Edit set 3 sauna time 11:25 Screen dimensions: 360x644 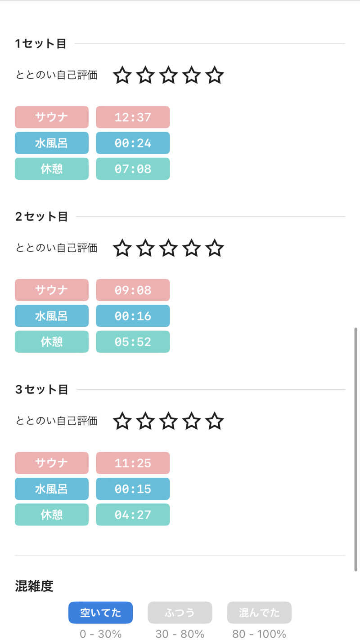[133, 463]
